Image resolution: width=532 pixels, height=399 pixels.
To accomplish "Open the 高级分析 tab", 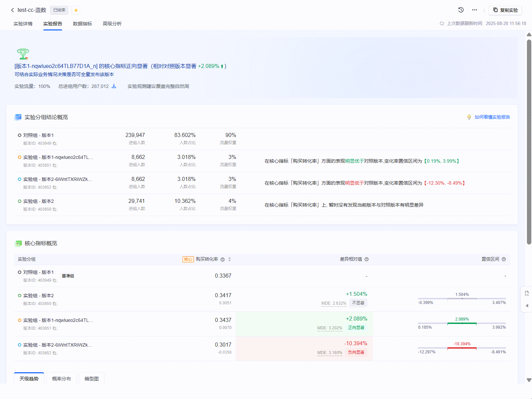I will [112, 24].
